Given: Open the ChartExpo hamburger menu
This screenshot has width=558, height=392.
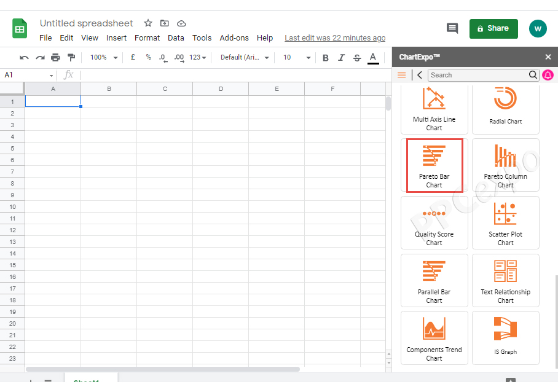Looking at the screenshot, I should (x=401, y=75).
